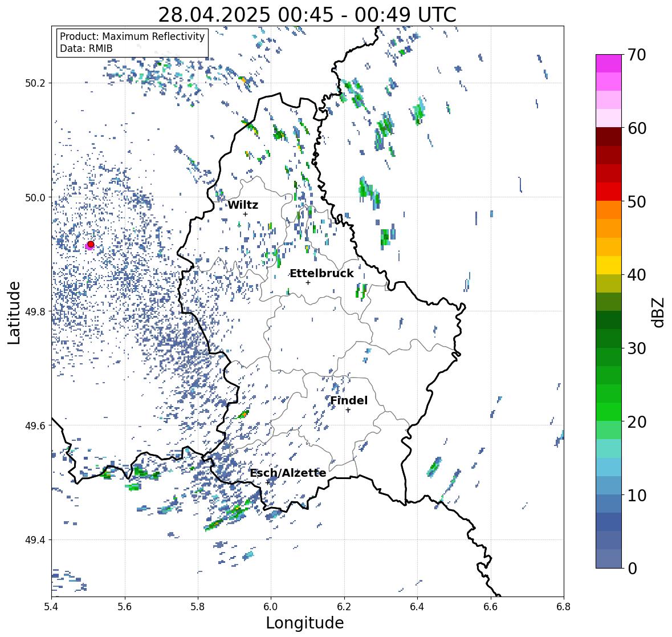
Task: Click longitude tick label 5.6
Action: 125,606
